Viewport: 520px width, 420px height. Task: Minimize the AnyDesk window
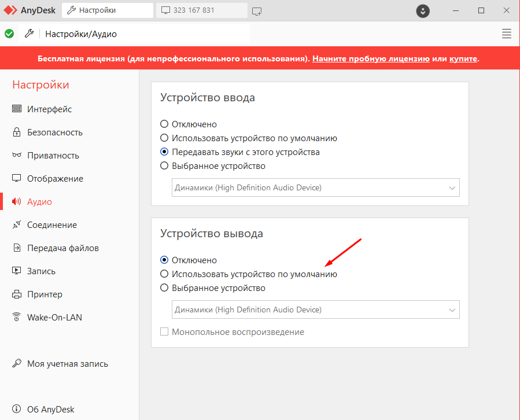[x=456, y=10]
